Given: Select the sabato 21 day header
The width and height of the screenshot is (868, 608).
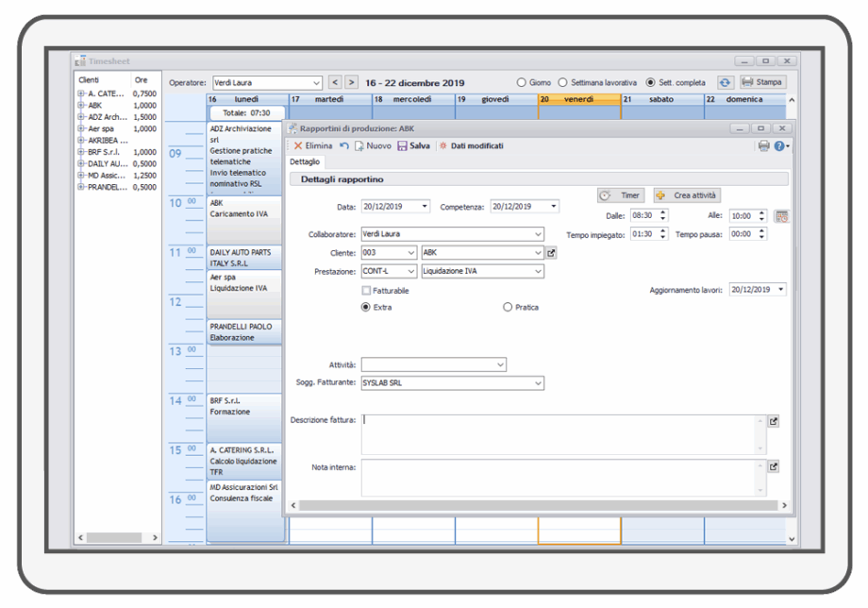Looking at the screenshot, I should click(x=662, y=99).
